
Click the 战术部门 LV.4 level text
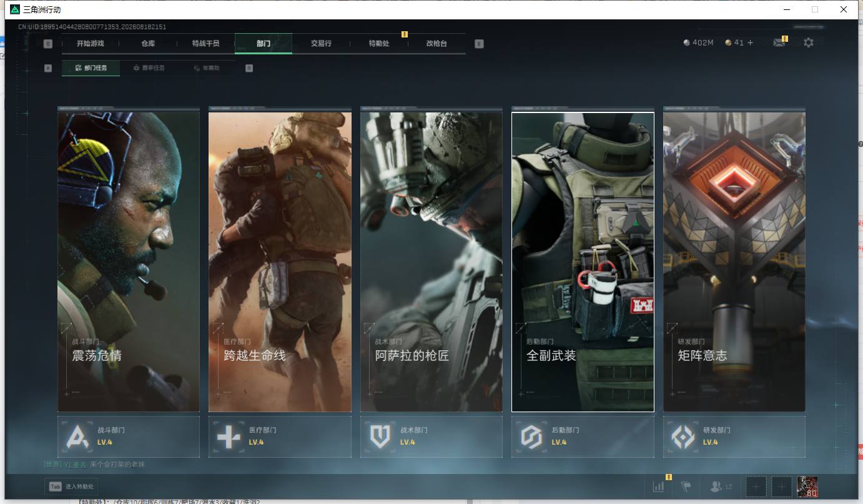point(408,442)
